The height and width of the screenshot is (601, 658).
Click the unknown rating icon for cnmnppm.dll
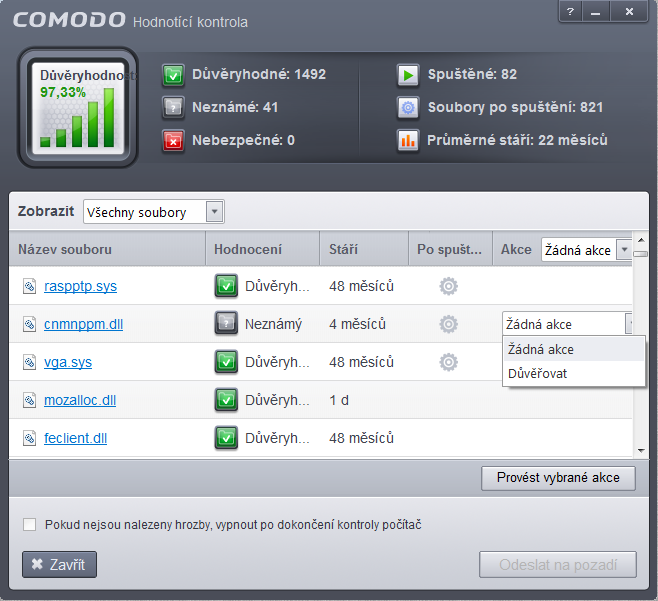[x=226, y=324]
